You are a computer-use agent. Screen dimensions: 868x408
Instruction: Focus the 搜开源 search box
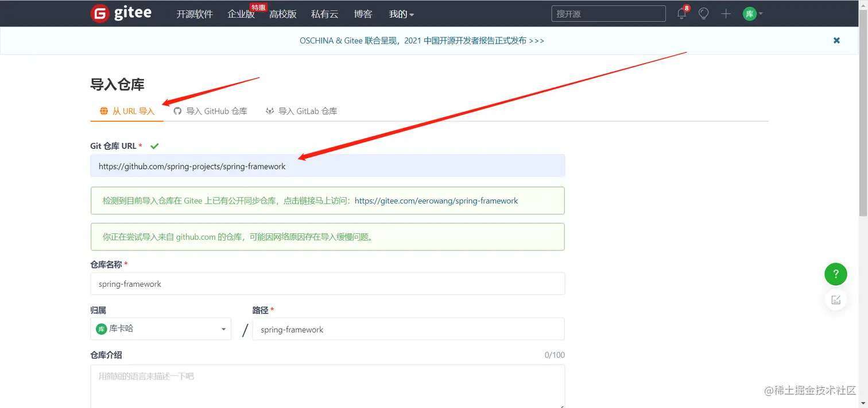pyautogui.click(x=609, y=14)
